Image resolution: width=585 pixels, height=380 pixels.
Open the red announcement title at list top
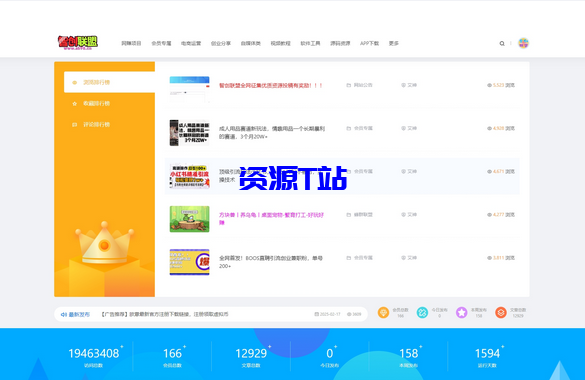pos(270,85)
